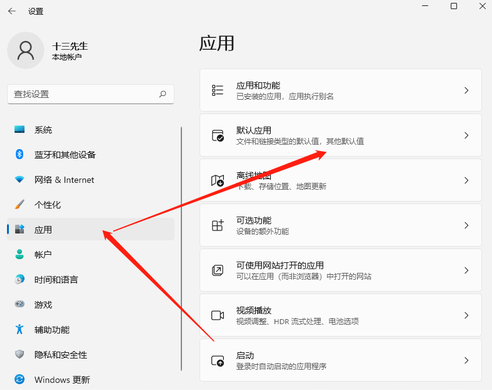Image resolution: width=492 pixels, height=390 pixels.
Task: Click the 辅助功能 accessibility icon
Action: point(20,329)
